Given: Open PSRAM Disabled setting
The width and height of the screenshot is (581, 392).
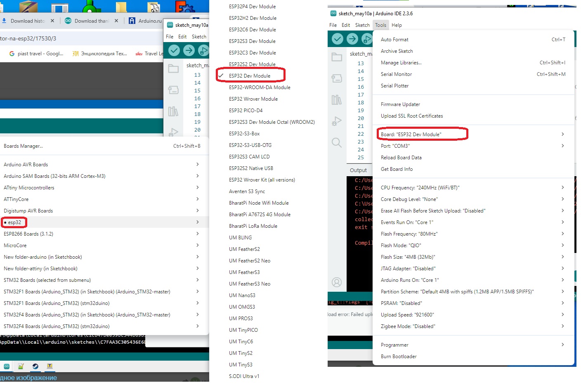Looking at the screenshot, I should click(473, 303).
